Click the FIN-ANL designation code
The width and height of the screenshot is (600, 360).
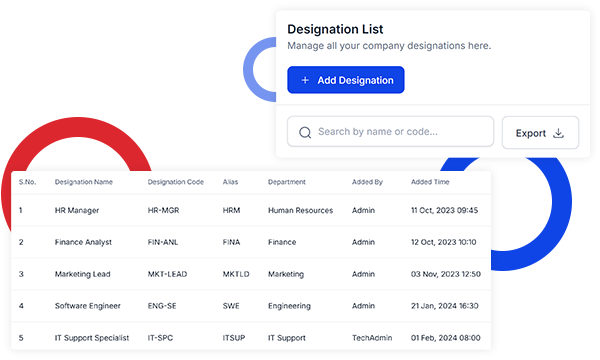[163, 242]
